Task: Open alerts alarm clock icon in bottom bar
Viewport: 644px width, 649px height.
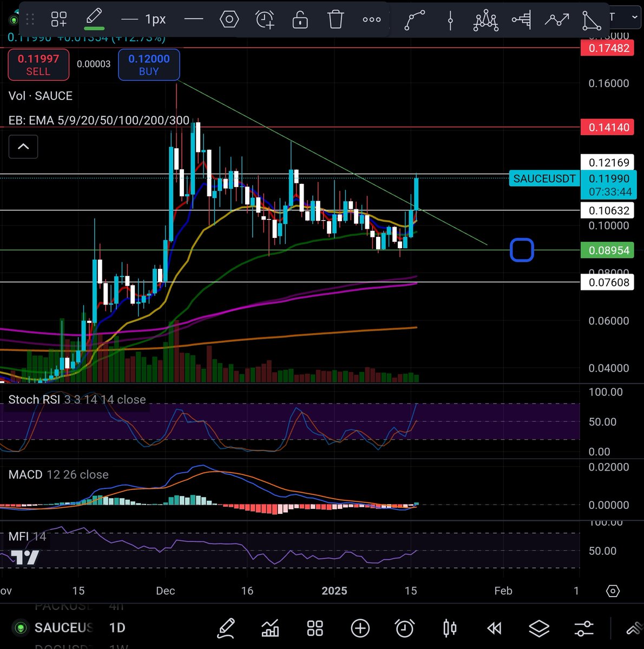Action: (x=405, y=628)
